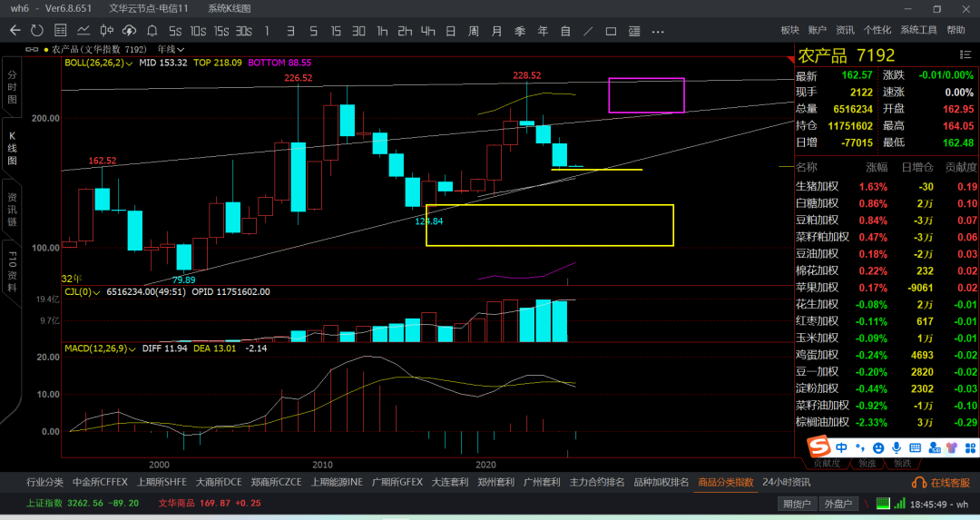Switch to the 年 yearly period
Viewport: 980px width, 520px height.
click(x=543, y=31)
